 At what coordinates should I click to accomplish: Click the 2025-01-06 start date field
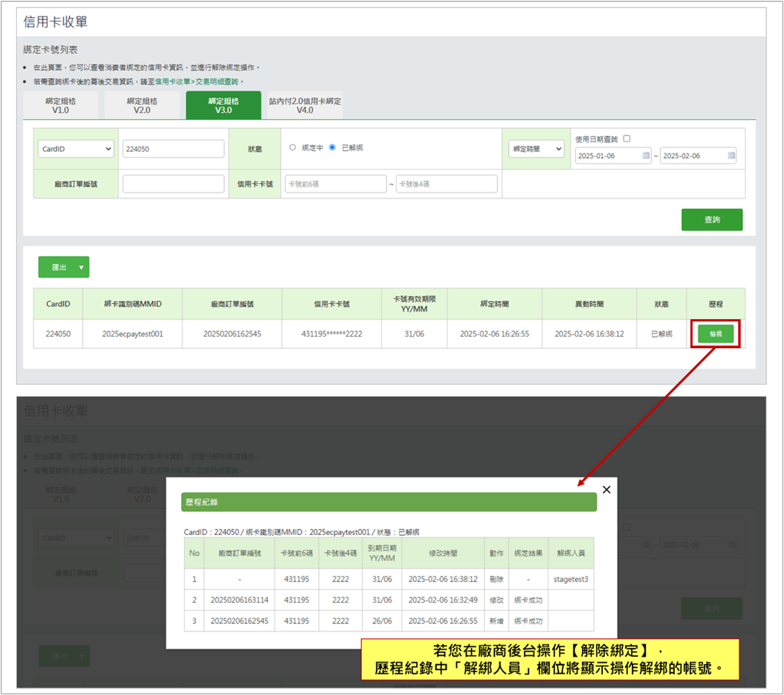pos(608,155)
